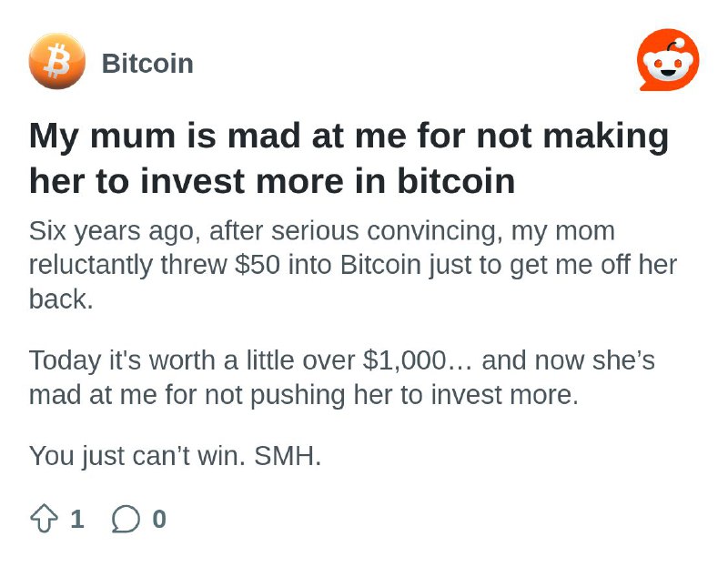Click the word 'Today' in the second paragraph
Screen dimensions: 728x567
coord(65,361)
